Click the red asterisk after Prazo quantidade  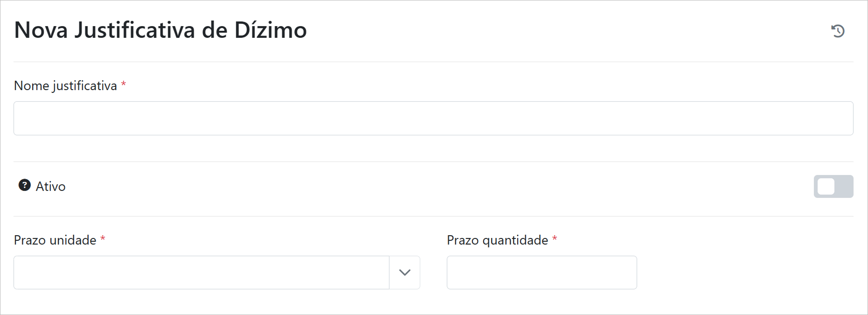pos(555,239)
